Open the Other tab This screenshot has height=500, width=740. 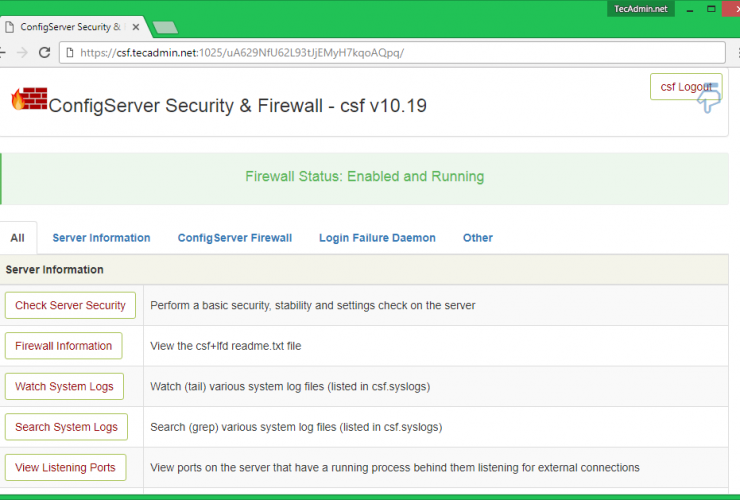(x=477, y=238)
